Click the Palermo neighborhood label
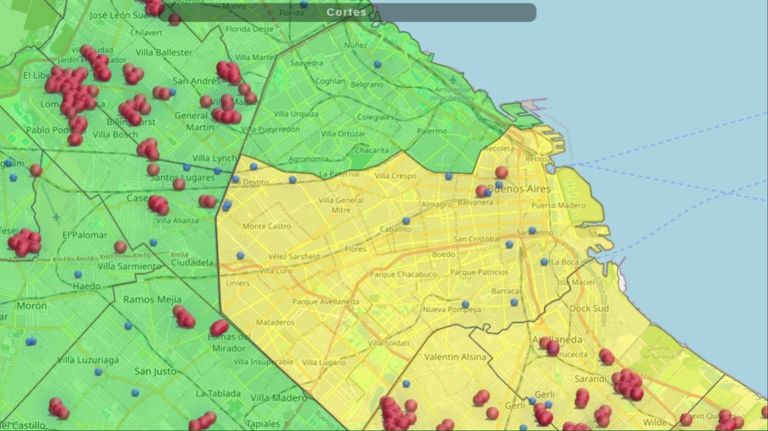768x431 pixels. click(x=432, y=131)
